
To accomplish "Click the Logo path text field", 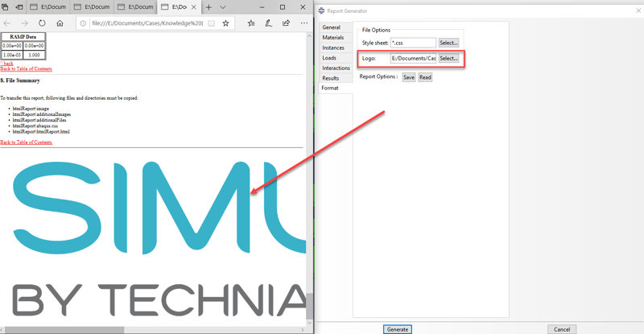I will pos(413,58).
